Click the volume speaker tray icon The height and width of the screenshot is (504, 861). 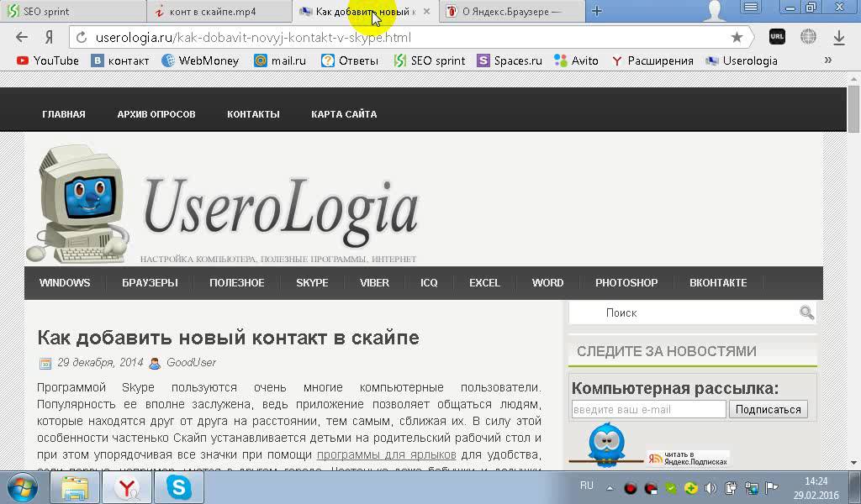coord(710,487)
